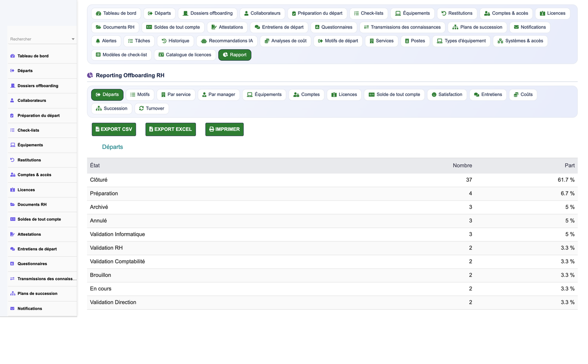Click the Licences sidebar badge icon
The width and height of the screenshot is (588, 364).
click(x=12, y=190)
